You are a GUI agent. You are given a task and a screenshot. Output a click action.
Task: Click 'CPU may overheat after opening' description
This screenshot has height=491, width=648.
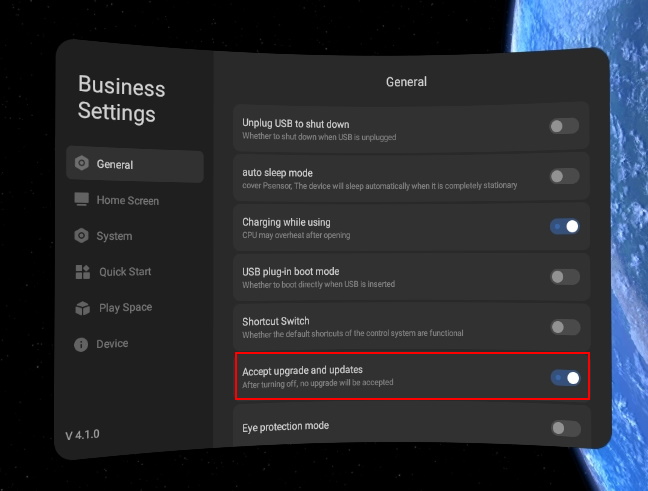296,235
